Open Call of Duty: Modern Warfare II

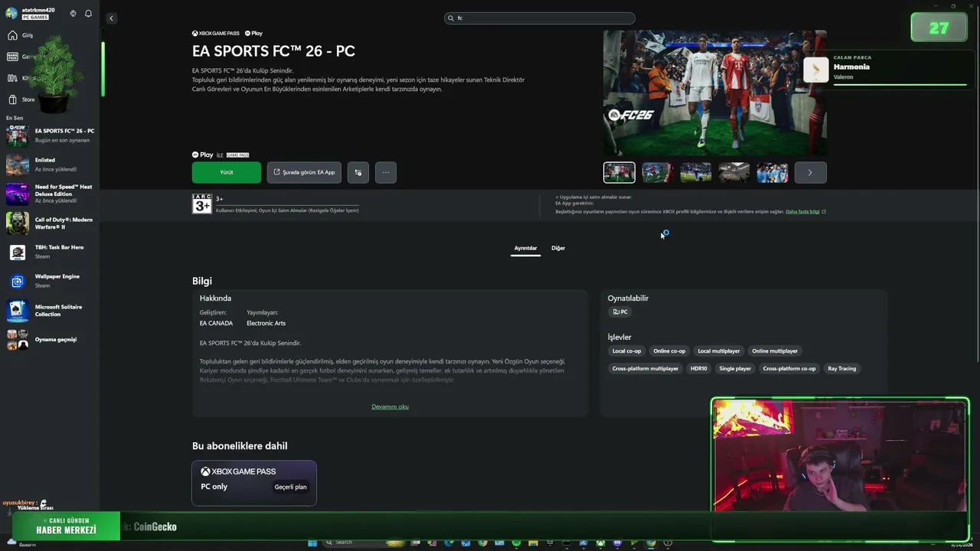click(51, 223)
